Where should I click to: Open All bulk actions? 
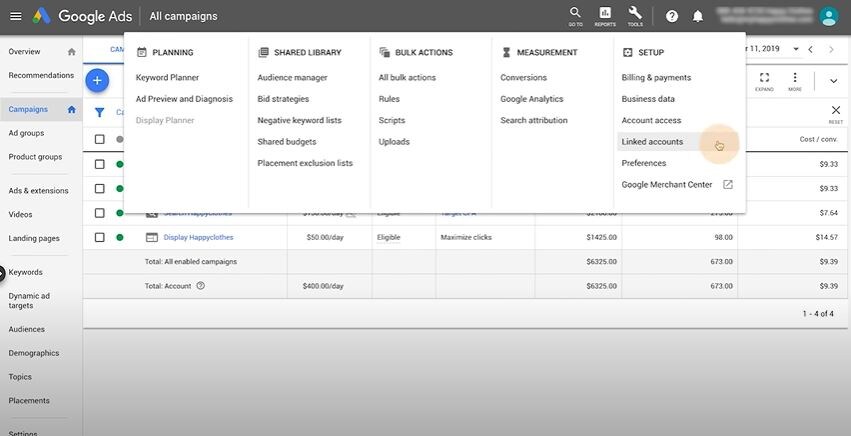(407, 78)
